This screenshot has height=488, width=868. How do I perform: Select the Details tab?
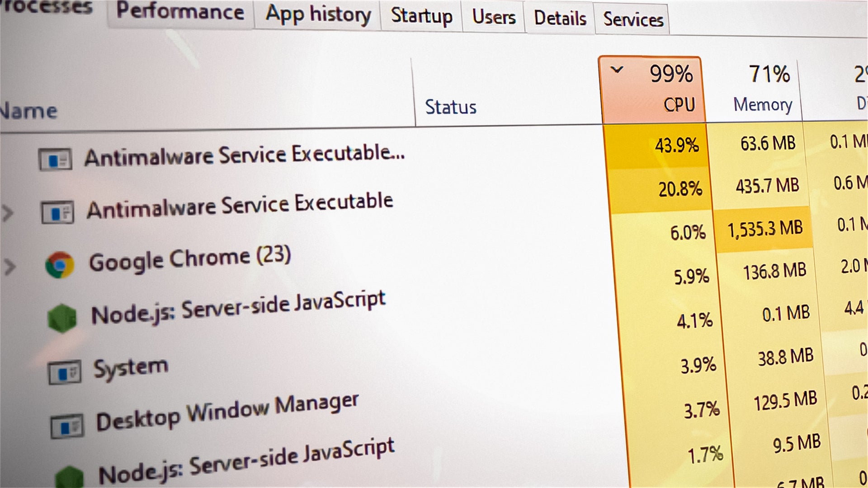pos(560,19)
